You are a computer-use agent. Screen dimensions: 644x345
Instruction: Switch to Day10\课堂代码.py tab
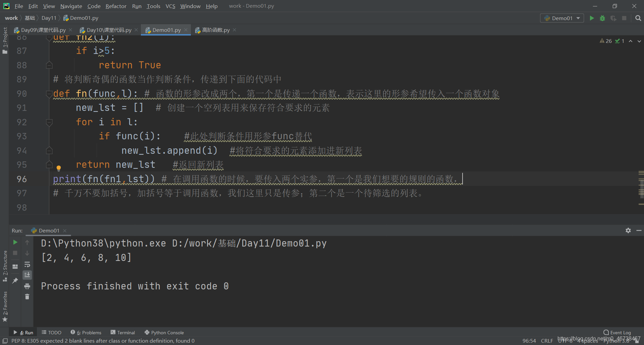click(x=109, y=30)
